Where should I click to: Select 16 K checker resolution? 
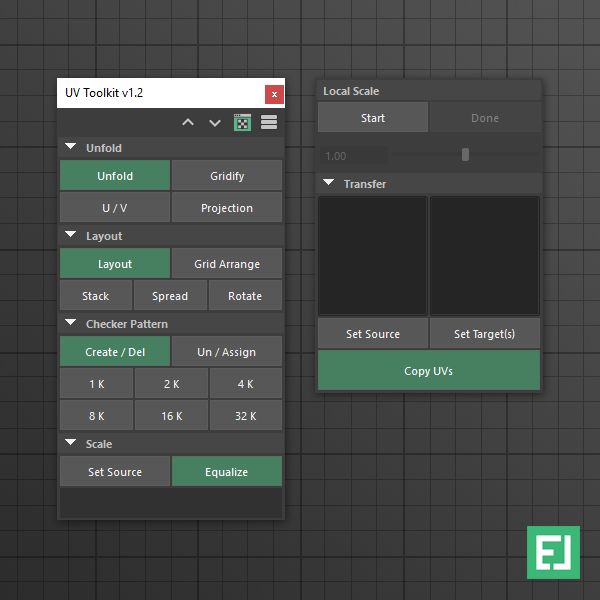pos(171,415)
